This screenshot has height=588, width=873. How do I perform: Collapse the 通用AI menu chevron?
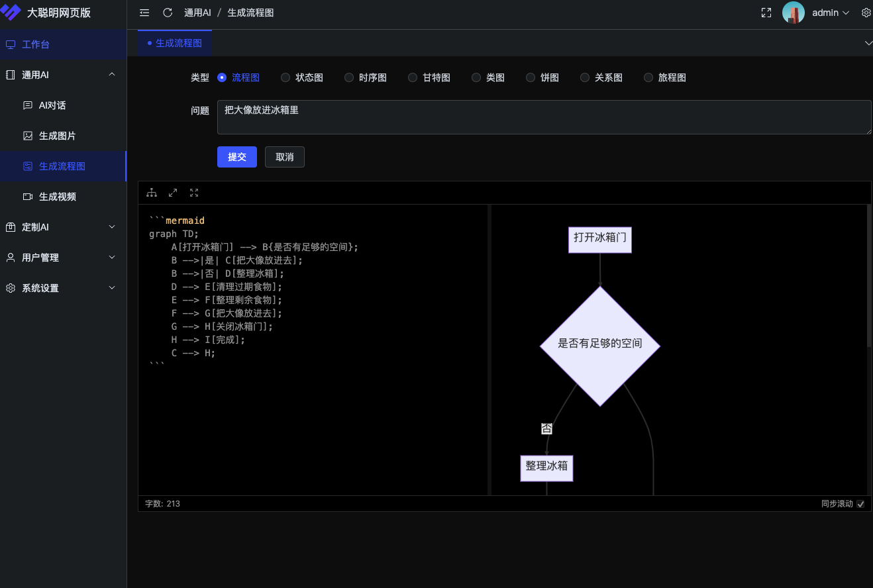(x=112, y=75)
